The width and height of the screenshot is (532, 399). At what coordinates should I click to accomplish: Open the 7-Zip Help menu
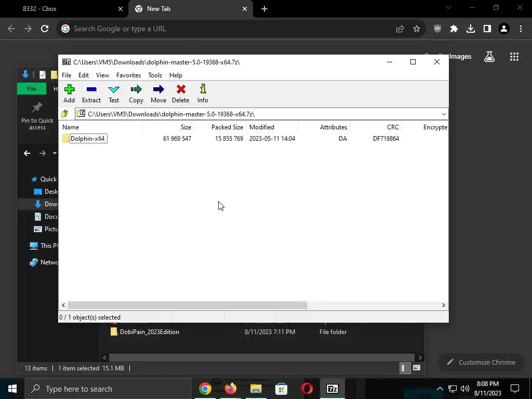click(x=176, y=75)
